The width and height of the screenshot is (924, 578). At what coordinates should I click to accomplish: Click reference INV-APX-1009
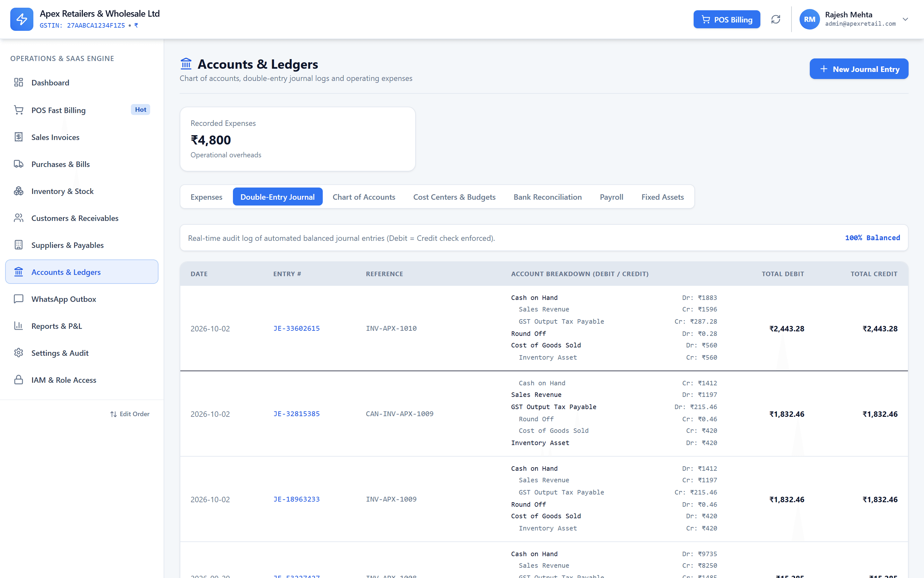(x=391, y=499)
